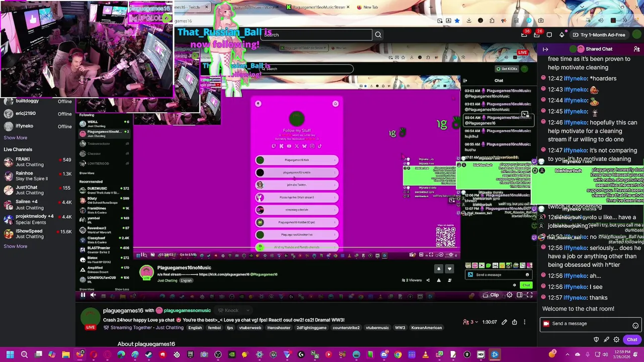Send message with purple Chat button
The image size is (644, 362).
[x=632, y=339]
